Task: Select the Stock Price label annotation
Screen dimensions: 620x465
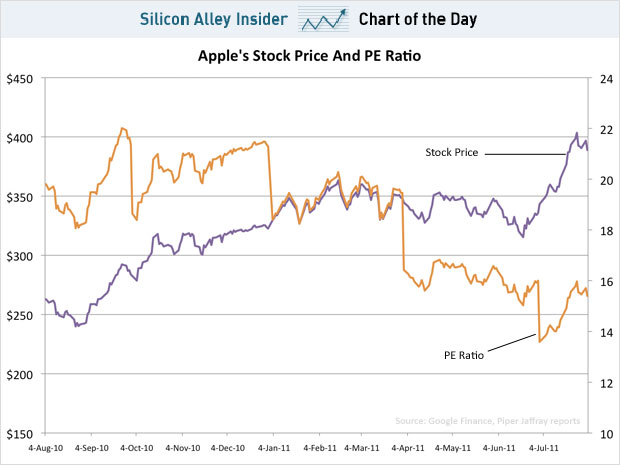Action: [x=452, y=152]
